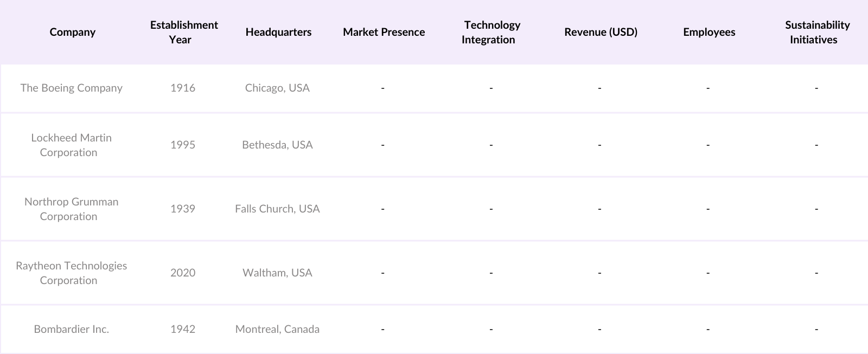Select the Northrop Grumman Corporation cell
Image resolution: width=868 pixels, height=354 pixels.
click(71, 209)
